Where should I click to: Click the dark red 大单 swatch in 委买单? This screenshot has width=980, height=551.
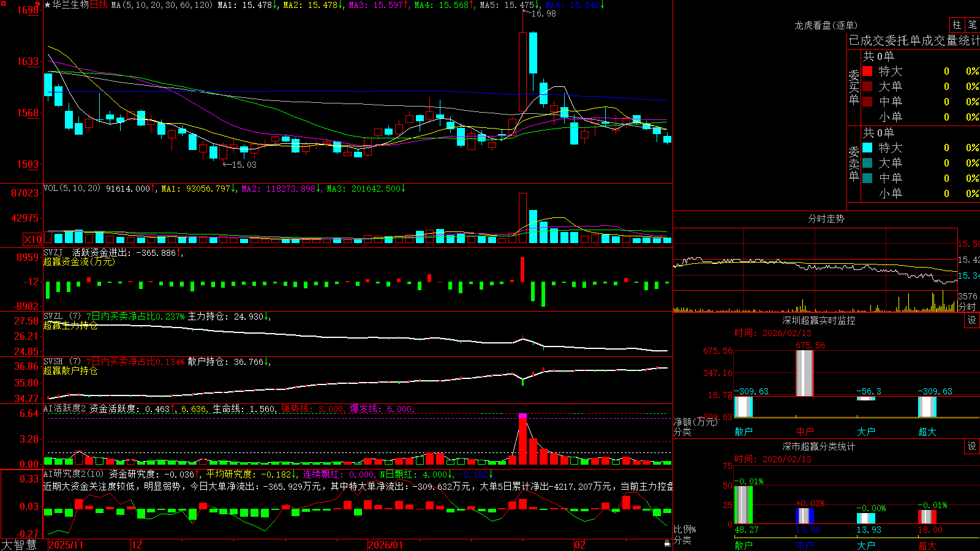pyautogui.click(x=867, y=86)
